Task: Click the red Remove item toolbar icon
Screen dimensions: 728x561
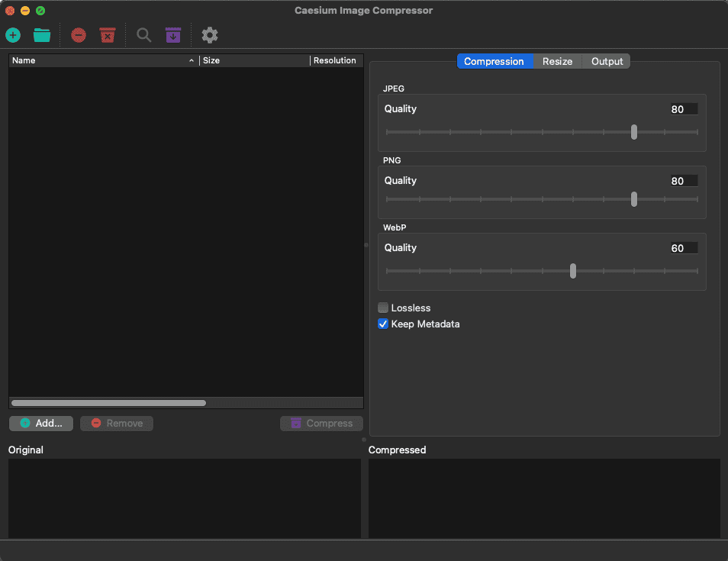Action: [x=79, y=35]
